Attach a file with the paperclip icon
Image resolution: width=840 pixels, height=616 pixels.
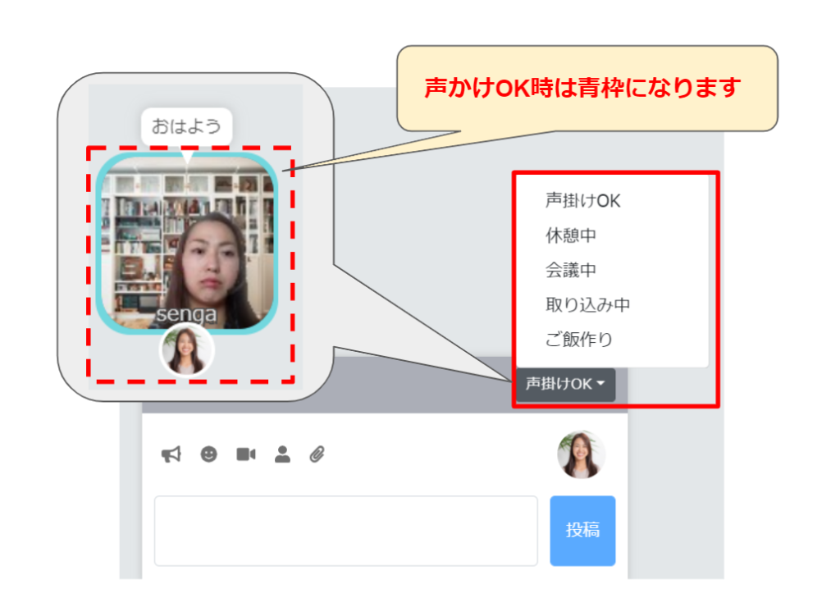317,454
